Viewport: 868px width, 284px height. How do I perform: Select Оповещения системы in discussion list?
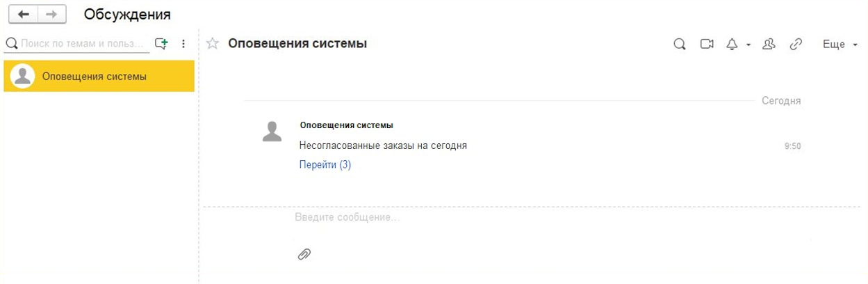99,77
